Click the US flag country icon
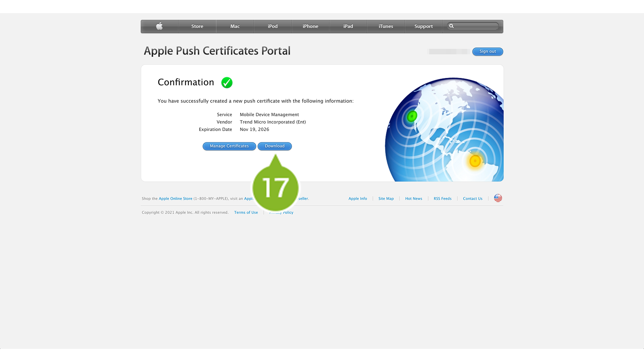This screenshot has width=644, height=362. click(x=498, y=198)
